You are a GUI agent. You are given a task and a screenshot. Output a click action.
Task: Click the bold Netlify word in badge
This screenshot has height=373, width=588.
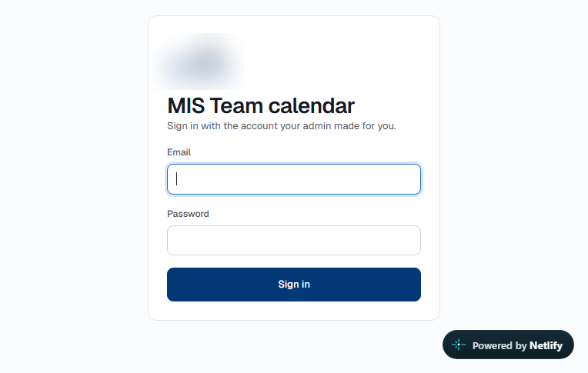546,345
